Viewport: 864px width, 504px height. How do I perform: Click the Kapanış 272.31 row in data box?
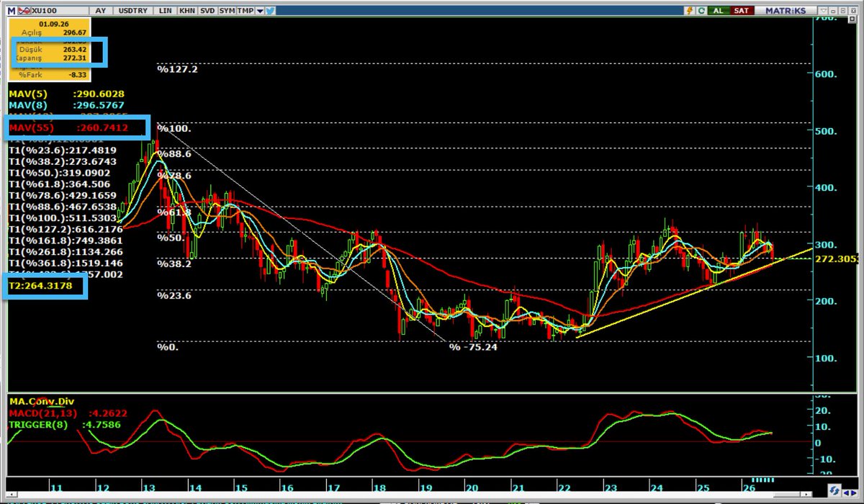(50, 58)
